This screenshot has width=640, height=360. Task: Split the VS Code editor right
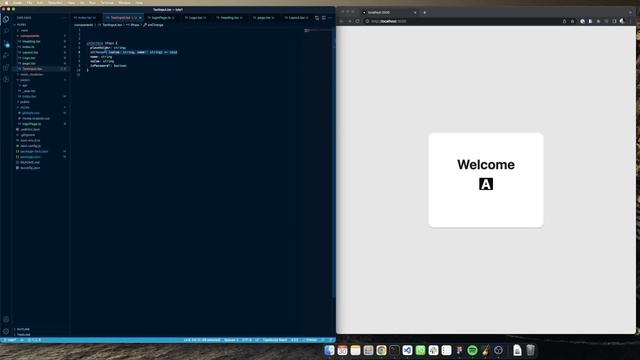323,18
